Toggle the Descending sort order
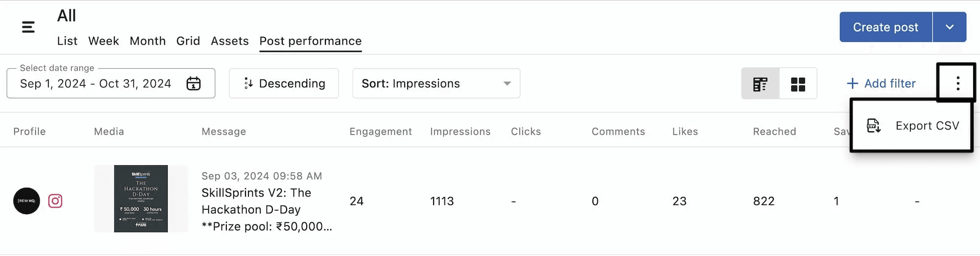This screenshot has width=980, height=256. click(x=284, y=83)
